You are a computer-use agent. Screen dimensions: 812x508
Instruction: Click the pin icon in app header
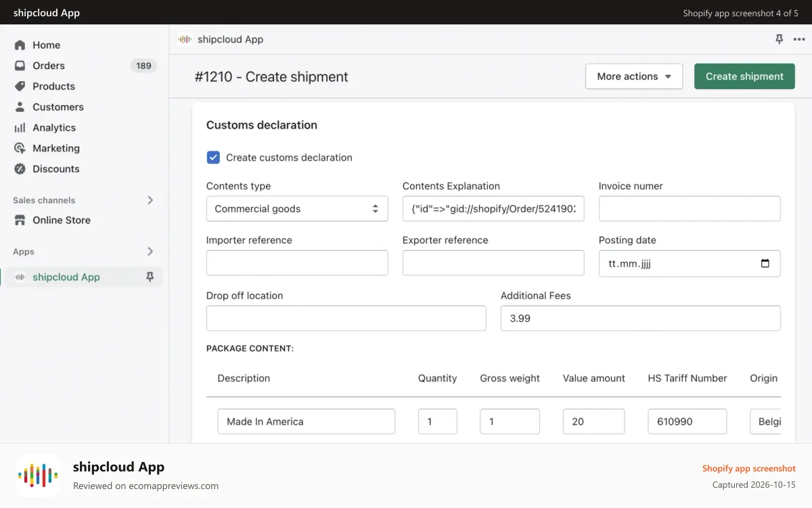[779, 39]
